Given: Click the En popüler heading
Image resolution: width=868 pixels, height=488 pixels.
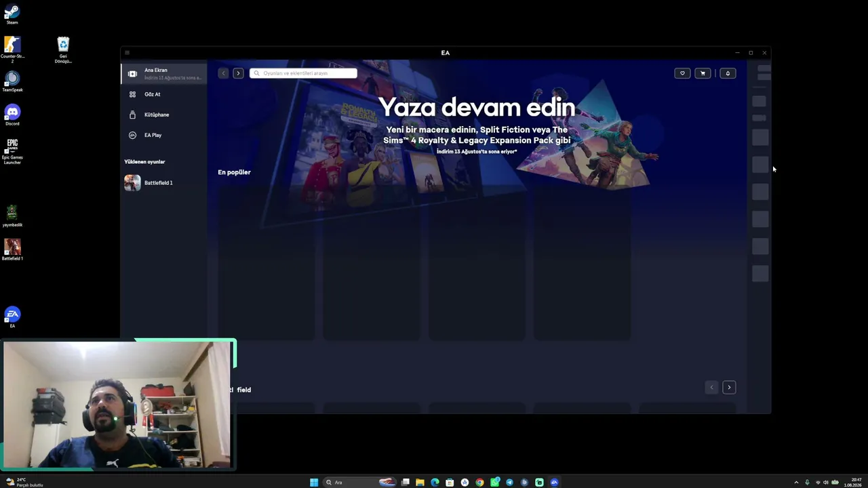Looking at the screenshot, I should (x=234, y=172).
